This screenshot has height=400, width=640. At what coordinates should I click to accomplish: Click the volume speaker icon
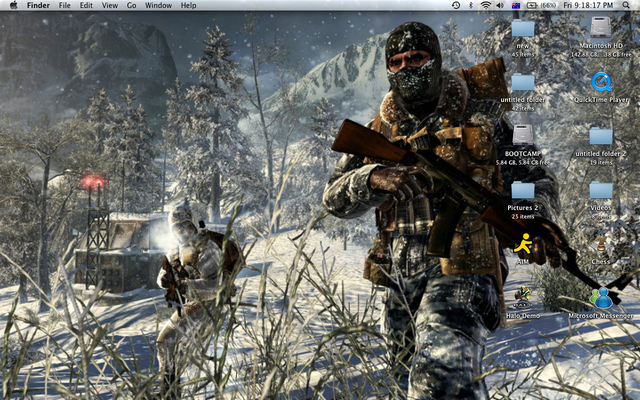[500, 5]
